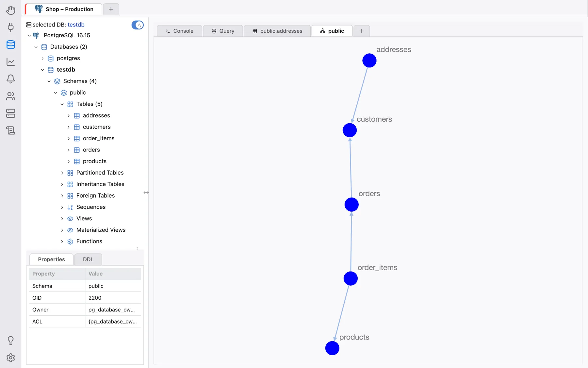The width and height of the screenshot is (588, 368).
Task: Click the sidebar resize handle arrow
Action: click(146, 193)
